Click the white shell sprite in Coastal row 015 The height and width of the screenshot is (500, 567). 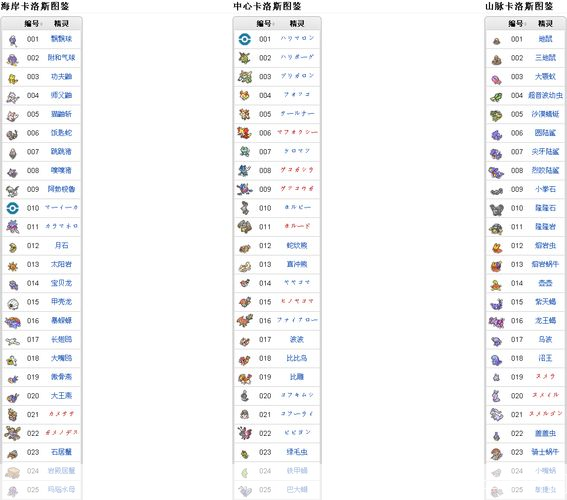[x=13, y=303]
